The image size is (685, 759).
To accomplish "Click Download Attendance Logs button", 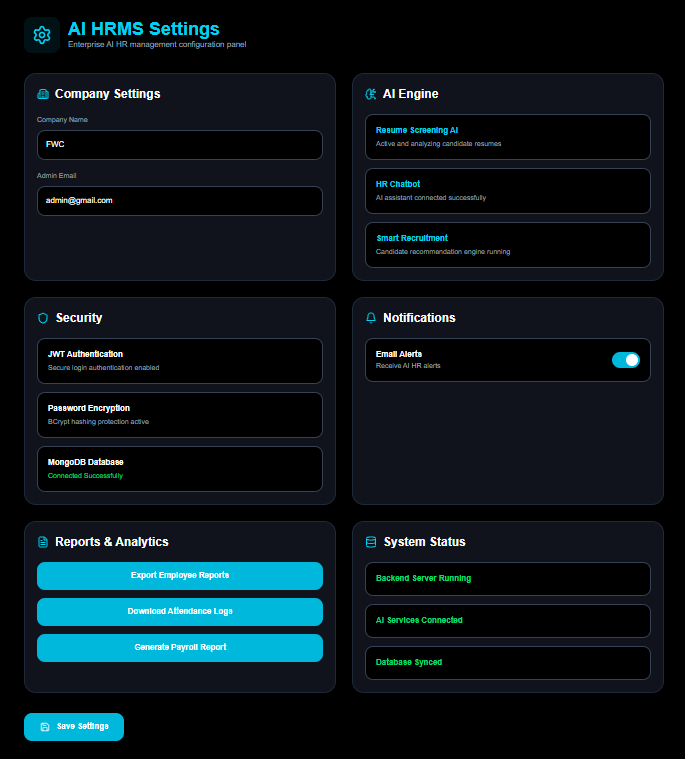I will [180, 612].
